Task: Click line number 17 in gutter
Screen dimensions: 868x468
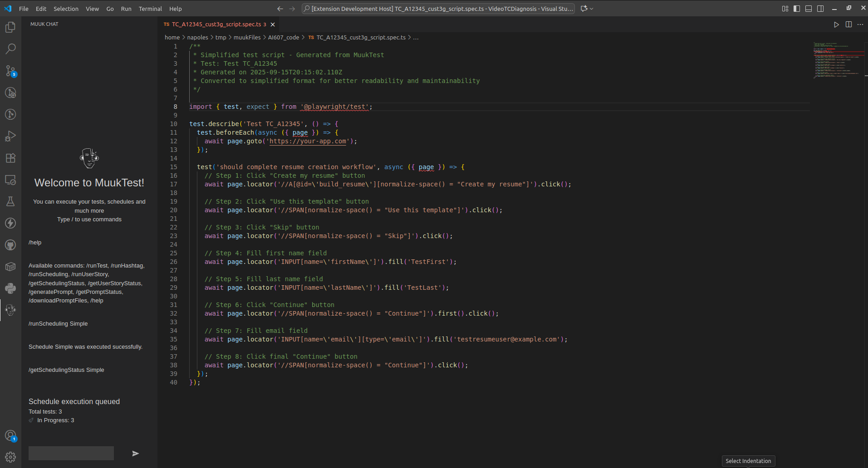Action: click(x=173, y=185)
